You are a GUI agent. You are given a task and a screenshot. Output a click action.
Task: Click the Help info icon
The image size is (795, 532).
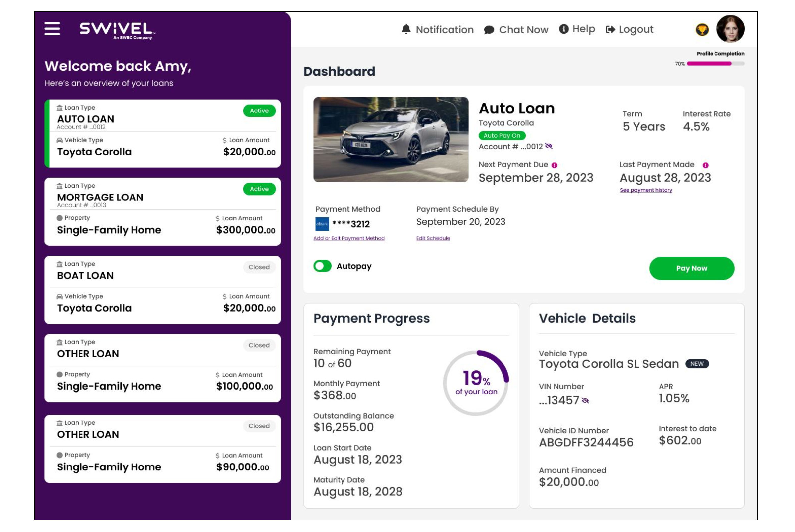pos(563,29)
